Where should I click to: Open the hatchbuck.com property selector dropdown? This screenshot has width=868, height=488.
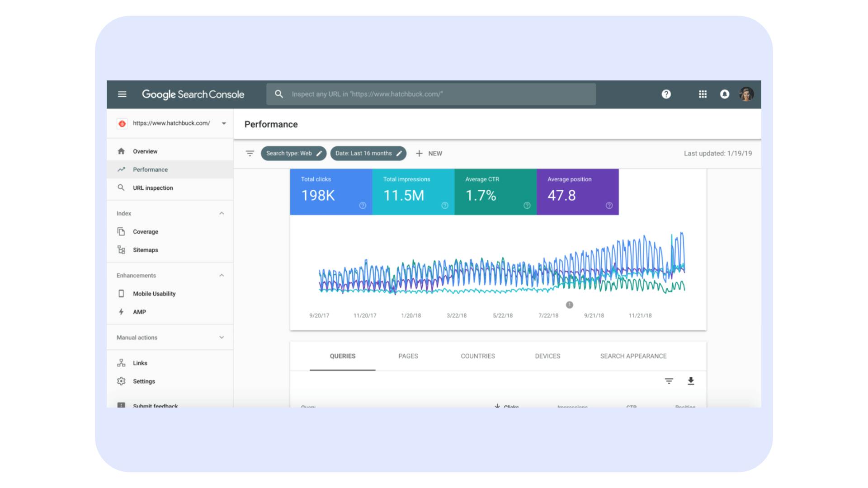[x=223, y=123]
